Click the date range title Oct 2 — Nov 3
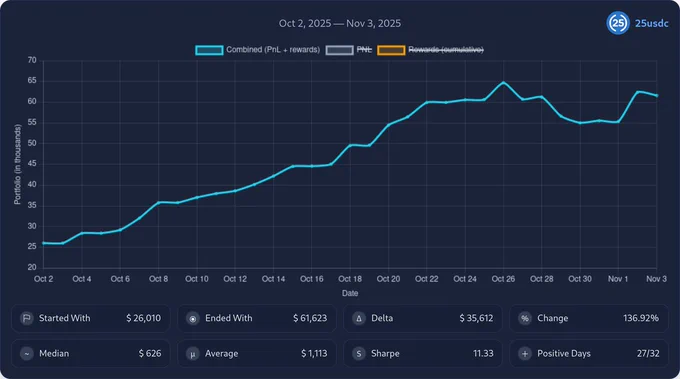The image size is (680, 379). click(340, 23)
